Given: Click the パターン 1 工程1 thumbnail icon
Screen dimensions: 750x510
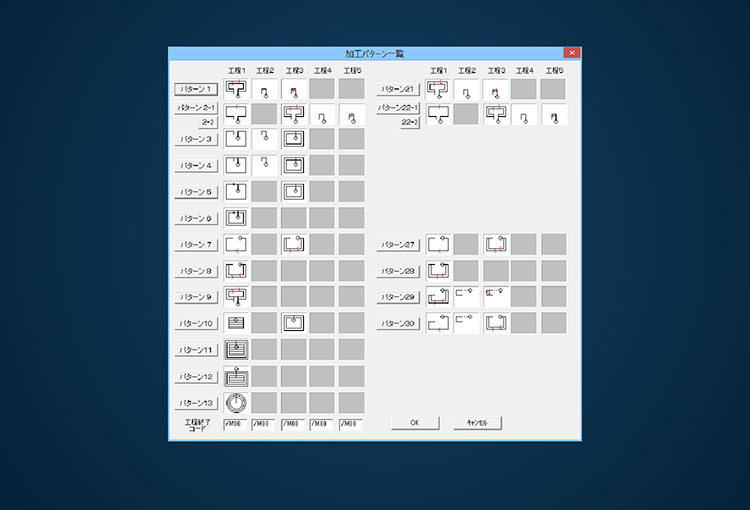Looking at the screenshot, I should (x=236, y=89).
